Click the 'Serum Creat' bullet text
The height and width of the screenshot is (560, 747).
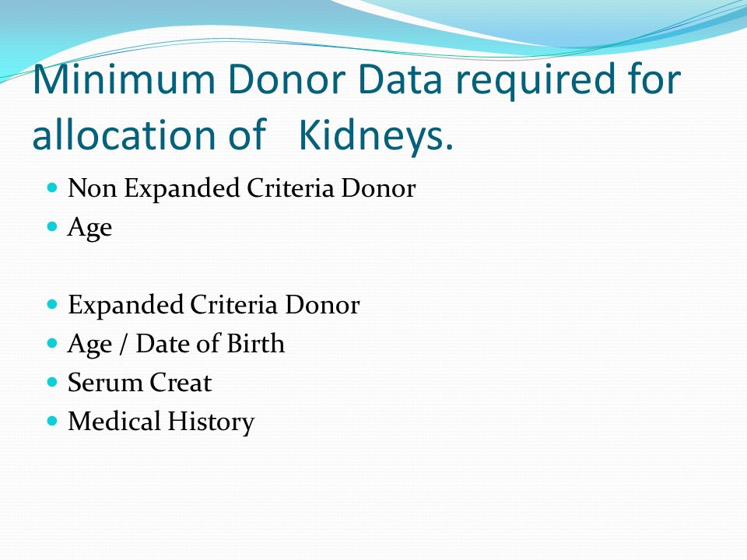coord(139,383)
